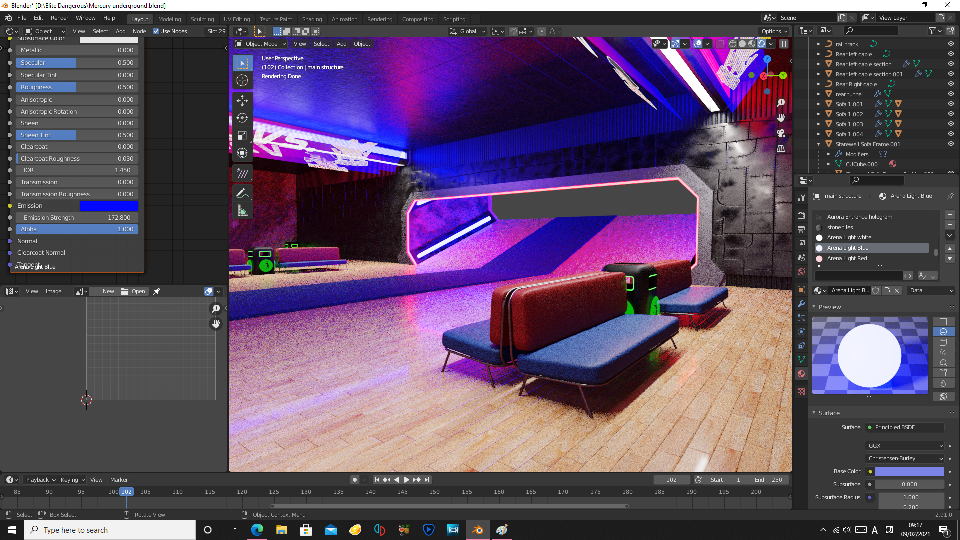Open the Object Mode dropdown
960x540 pixels.
point(261,44)
